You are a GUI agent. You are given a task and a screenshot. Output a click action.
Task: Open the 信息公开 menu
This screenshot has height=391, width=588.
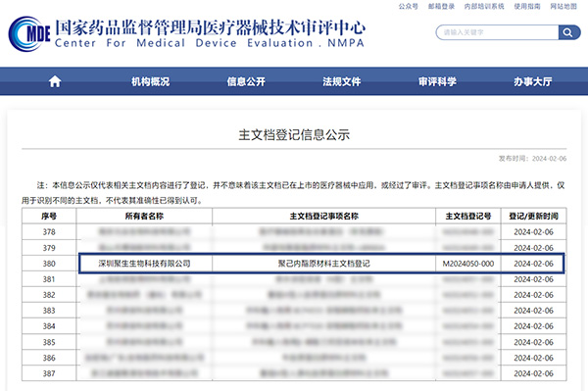point(246,81)
